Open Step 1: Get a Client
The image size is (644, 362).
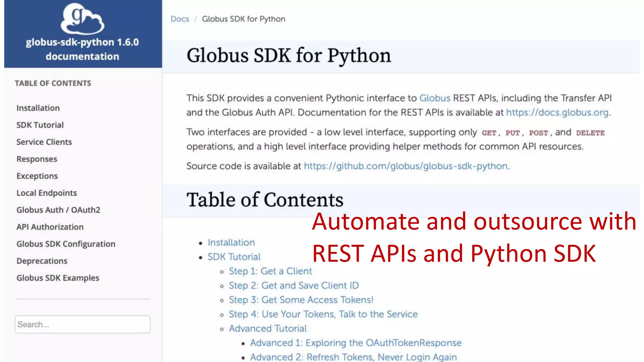(x=270, y=271)
